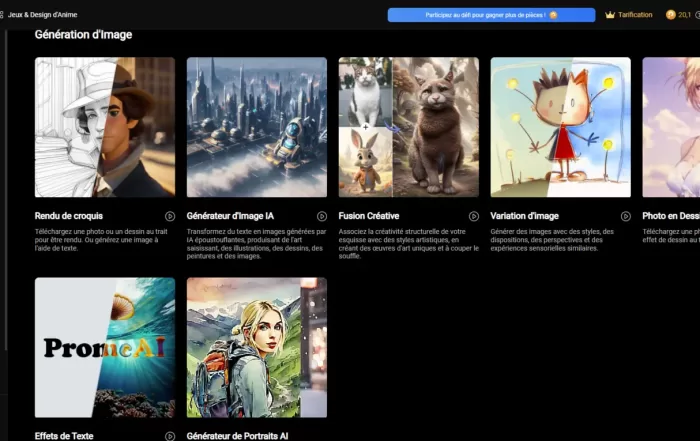Click the challenge banner to win more coins

pyautogui.click(x=491, y=15)
